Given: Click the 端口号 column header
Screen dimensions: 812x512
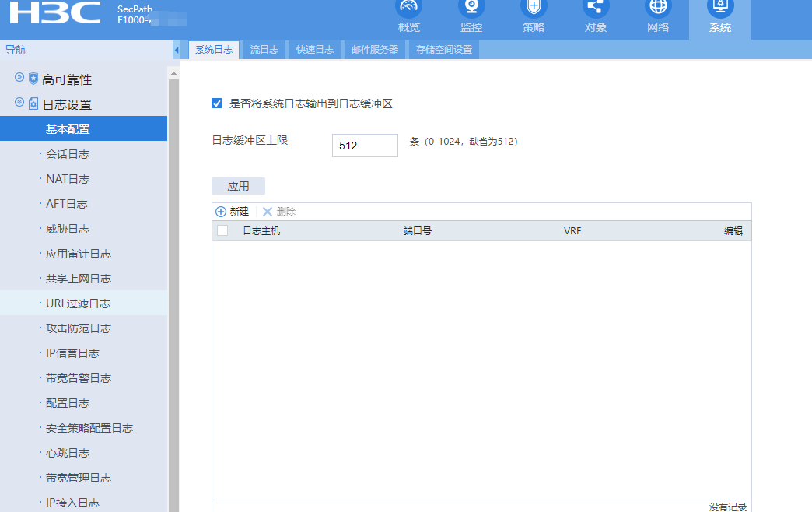Looking at the screenshot, I should coord(418,230).
